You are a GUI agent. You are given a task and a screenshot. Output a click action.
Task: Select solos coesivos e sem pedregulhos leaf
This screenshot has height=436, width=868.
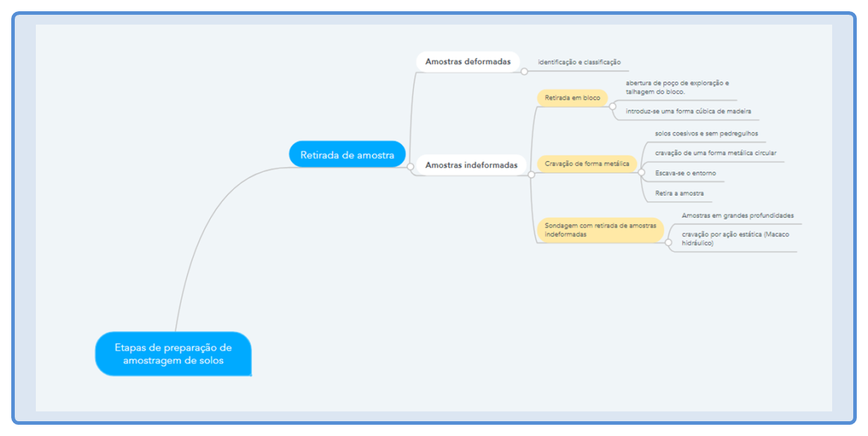pyautogui.click(x=706, y=134)
